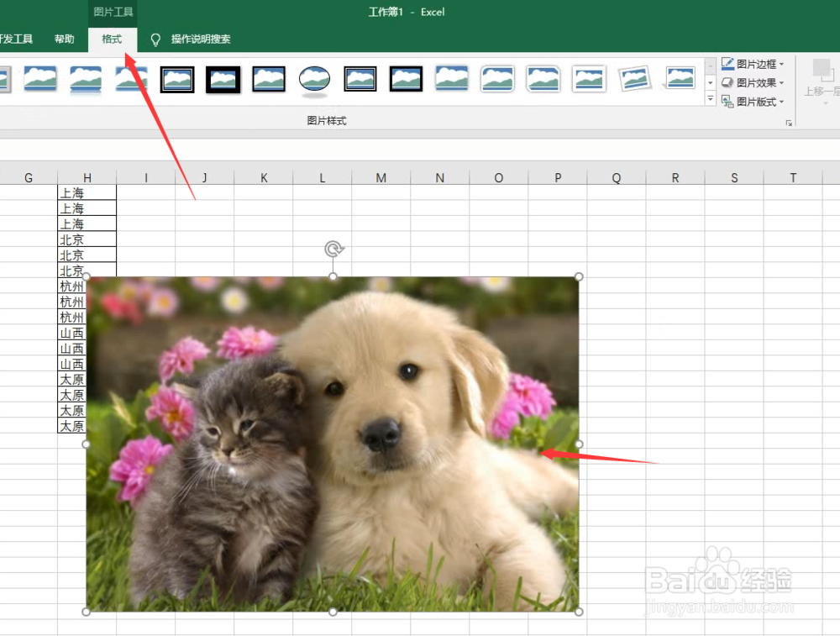Apply the Perspective Shadow White picture style
840x636 pixels.
pyautogui.click(x=680, y=79)
